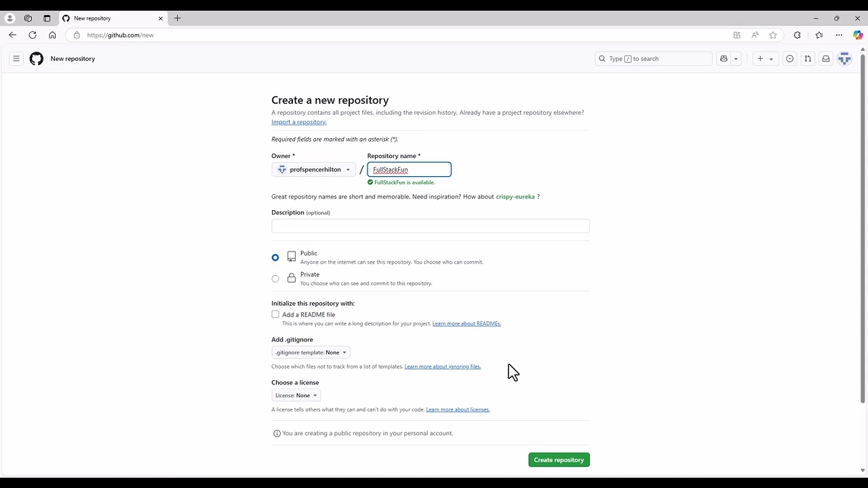Image resolution: width=868 pixels, height=488 pixels.
Task: Open the Issues icon in header
Action: click(789, 59)
